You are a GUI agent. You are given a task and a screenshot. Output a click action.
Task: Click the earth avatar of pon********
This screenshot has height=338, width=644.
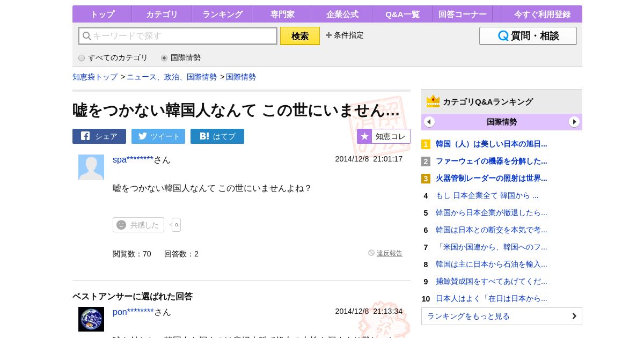[91, 319]
